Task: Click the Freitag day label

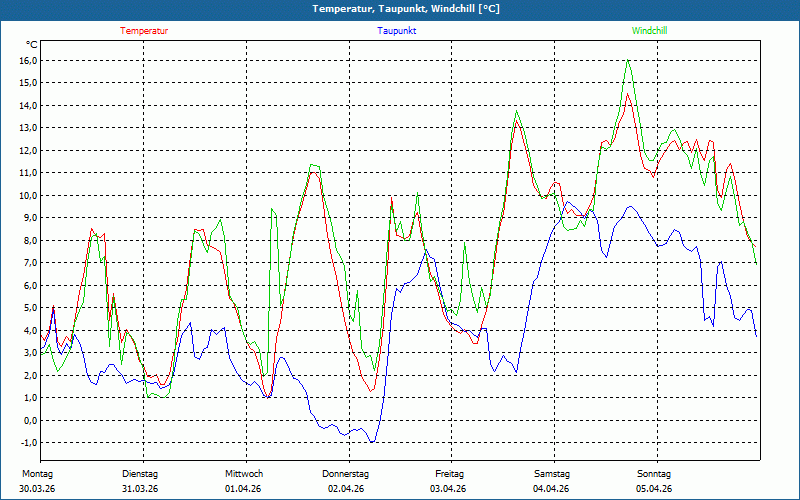Action: pos(449,474)
